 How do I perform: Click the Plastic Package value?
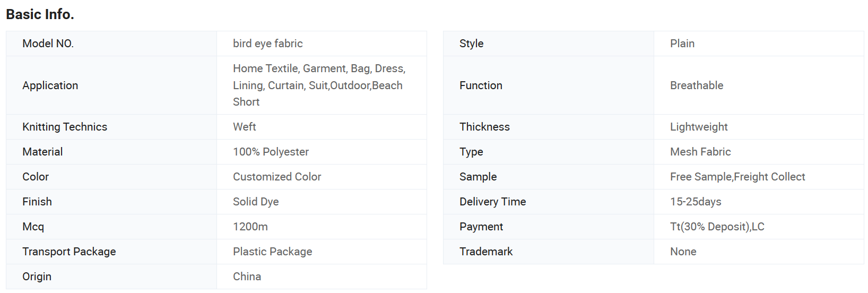(x=272, y=252)
